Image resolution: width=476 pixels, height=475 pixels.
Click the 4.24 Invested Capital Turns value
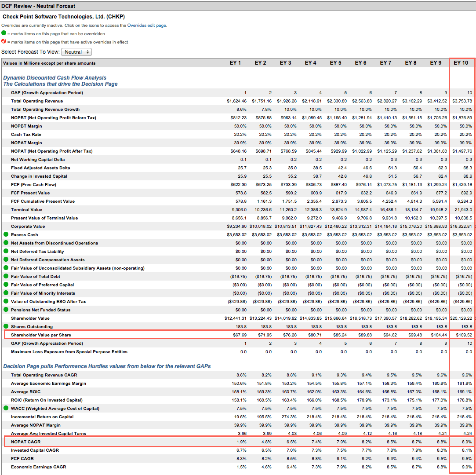pyautogui.click(x=468, y=434)
